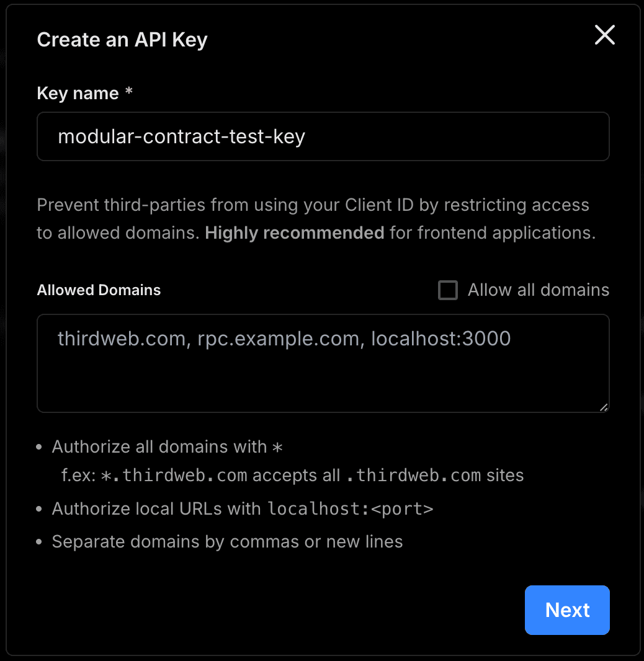
Task: Tick the Allow all domains checkbox
Action: pos(447,290)
